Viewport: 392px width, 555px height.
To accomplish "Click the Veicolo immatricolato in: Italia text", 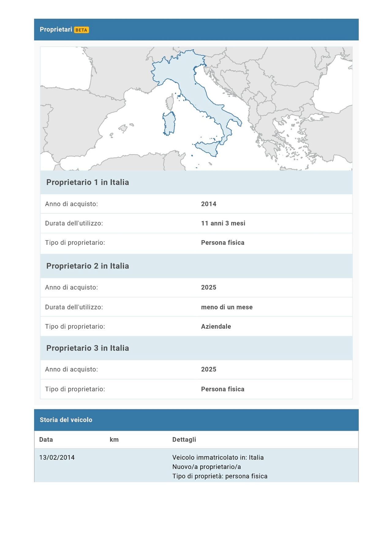I will (218, 458).
